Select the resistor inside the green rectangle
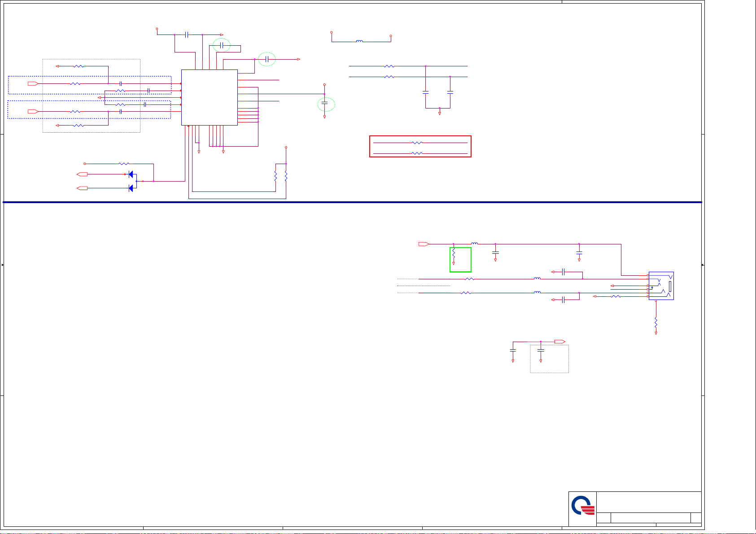 coord(454,254)
